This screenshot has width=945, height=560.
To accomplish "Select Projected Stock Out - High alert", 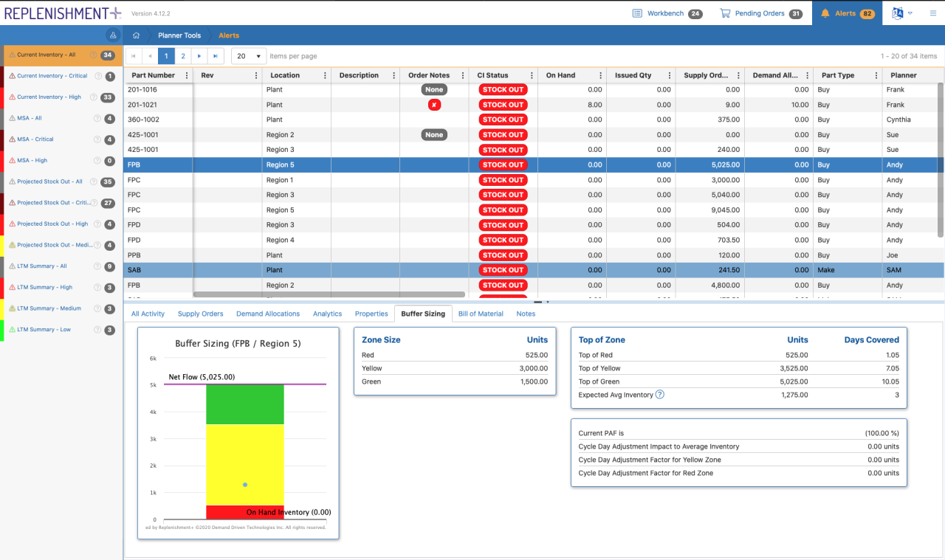I will pos(52,224).
